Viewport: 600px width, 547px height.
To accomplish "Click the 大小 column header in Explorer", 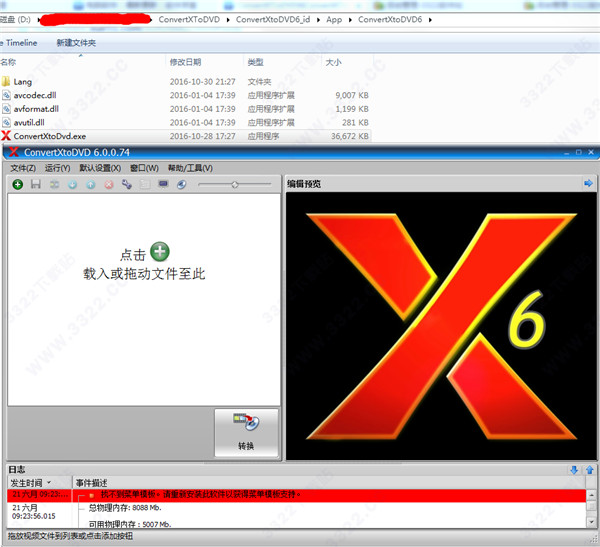I will [333, 62].
